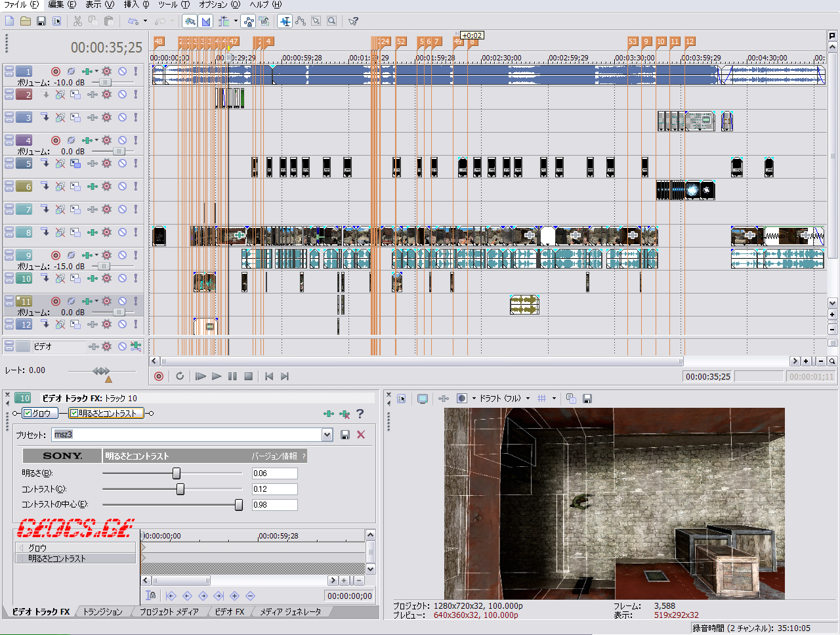Click the Record button in transport bar
Image resolution: width=840 pixels, height=635 pixels.
(159, 376)
